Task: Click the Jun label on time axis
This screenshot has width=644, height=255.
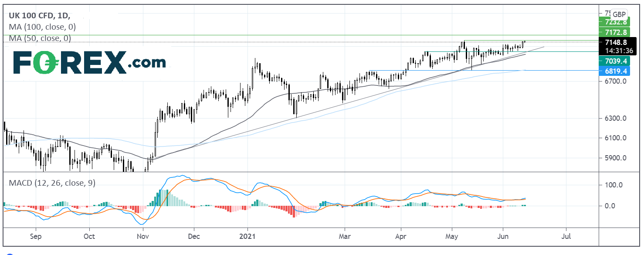Action: [x=503, y=237]
